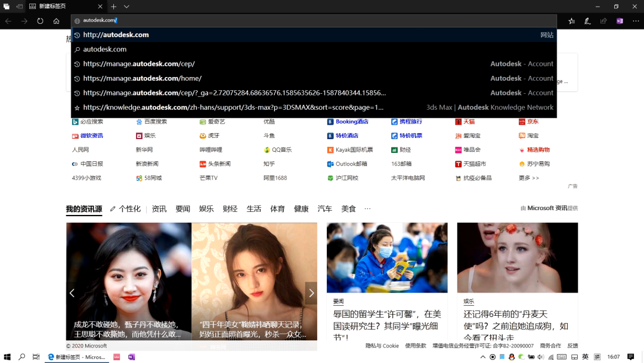644x363 pixels.
Task: Open 百度搜索 link
Action: [x=151, y=122]
